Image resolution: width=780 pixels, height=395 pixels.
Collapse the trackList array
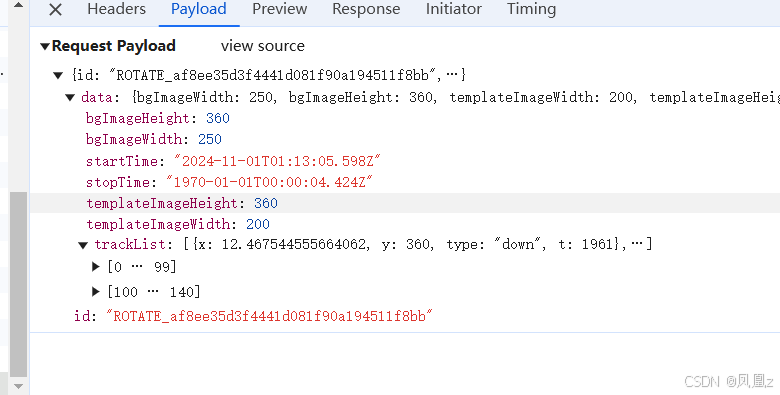pos(83,245)
